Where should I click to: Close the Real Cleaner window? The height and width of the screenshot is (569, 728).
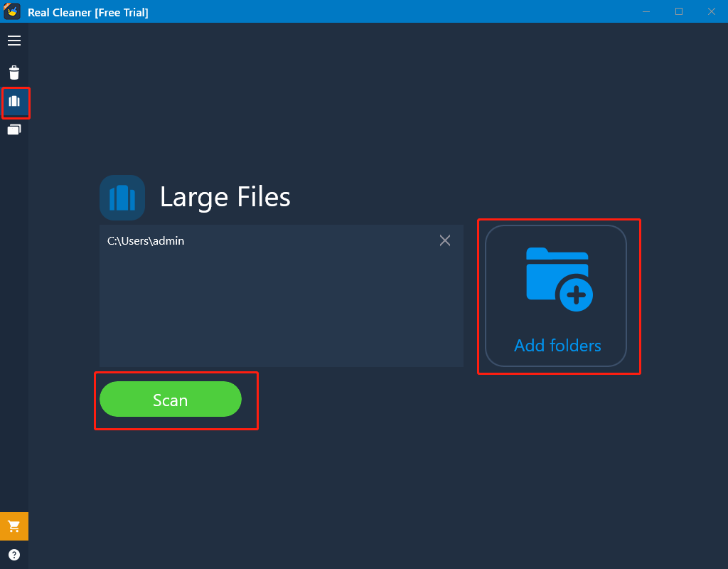[x=711, y=11]
